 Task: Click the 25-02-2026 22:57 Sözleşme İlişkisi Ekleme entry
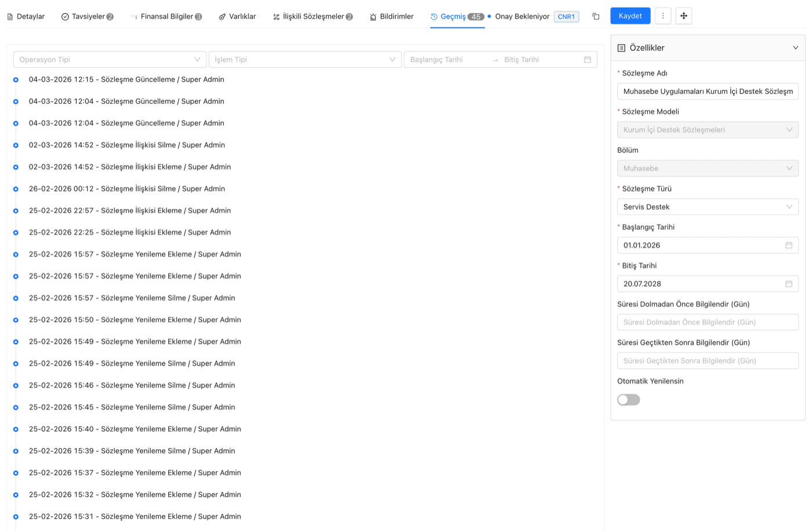point(130,211)
